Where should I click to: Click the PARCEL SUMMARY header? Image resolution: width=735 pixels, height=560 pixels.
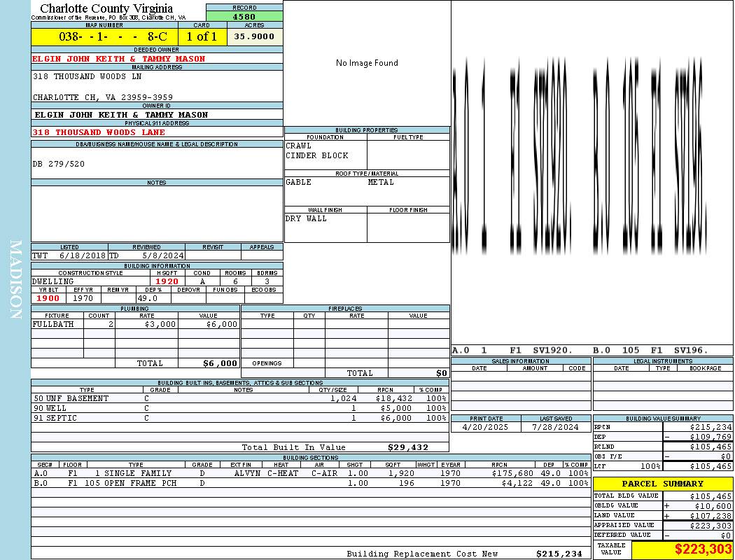(662, 484)
